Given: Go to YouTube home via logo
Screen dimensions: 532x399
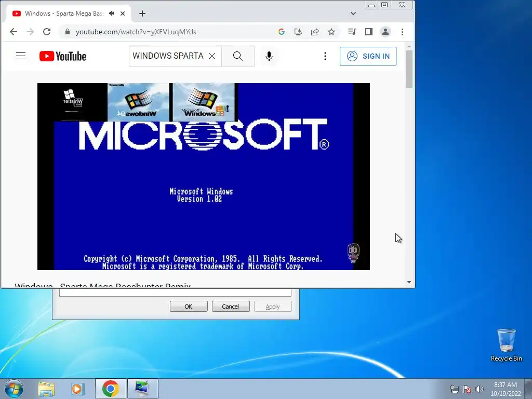Looking at the screenshot, I should point(63,56).
